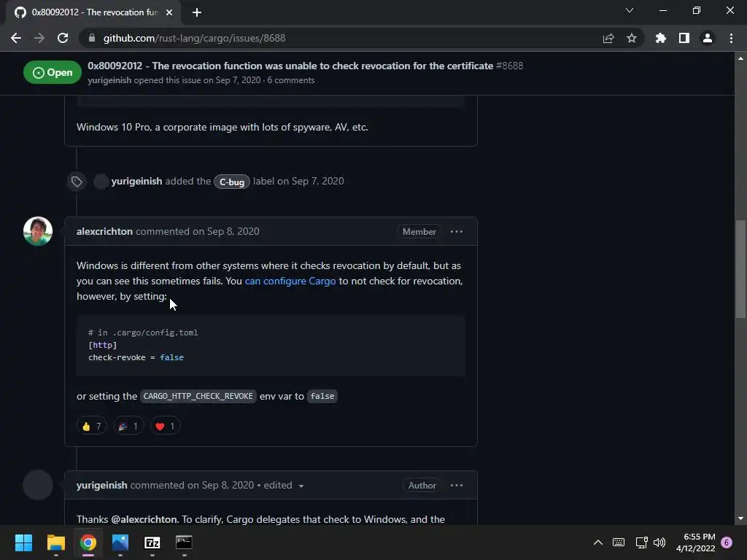Click the scrollbar down arrow
The width and height of the screenshot is (747, 560).
(740, 518)
